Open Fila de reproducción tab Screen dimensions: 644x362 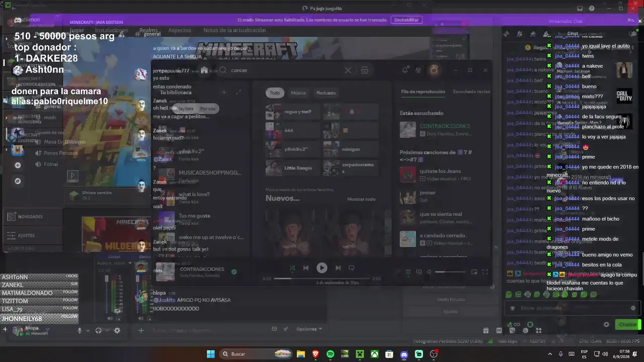coord(423,92)
